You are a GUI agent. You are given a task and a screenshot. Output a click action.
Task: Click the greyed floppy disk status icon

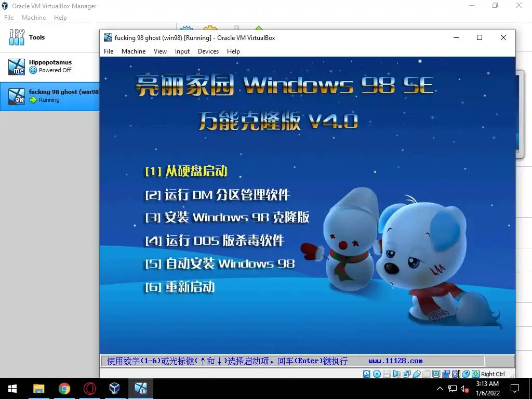point(387,374)
